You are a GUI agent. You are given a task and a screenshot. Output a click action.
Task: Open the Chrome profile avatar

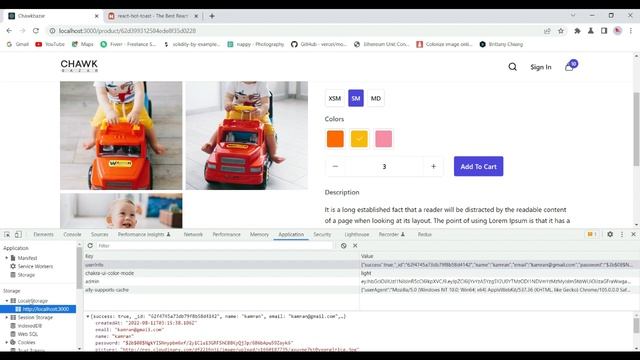pyautogui.click(x=618, y=31)
